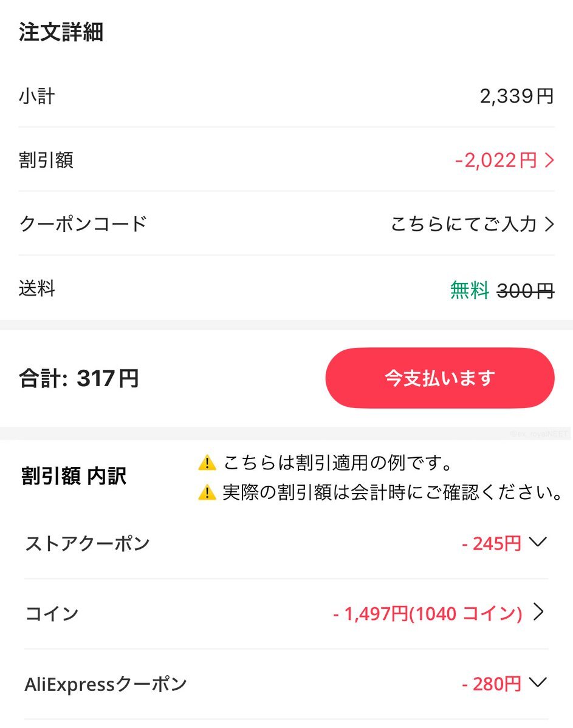Expand the ストアクーポン dropdown arrow
This screenshot has height=728, width=573.
(x=538, y=542)
